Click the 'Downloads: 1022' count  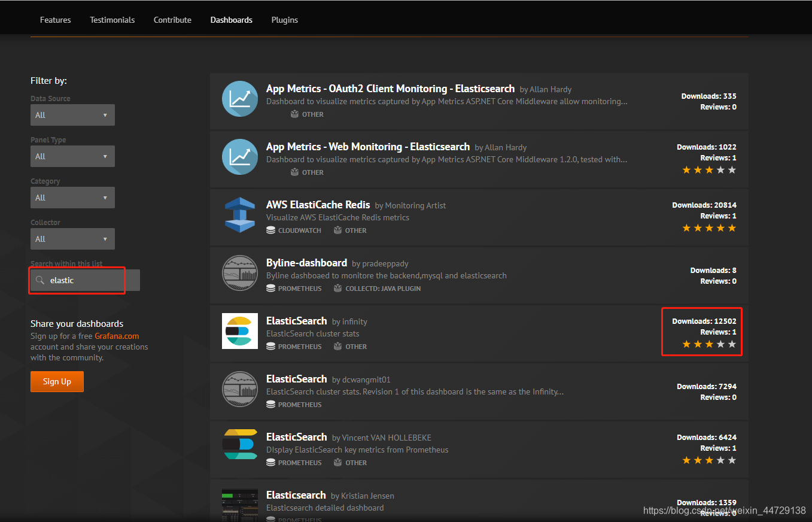coord(707,147)
